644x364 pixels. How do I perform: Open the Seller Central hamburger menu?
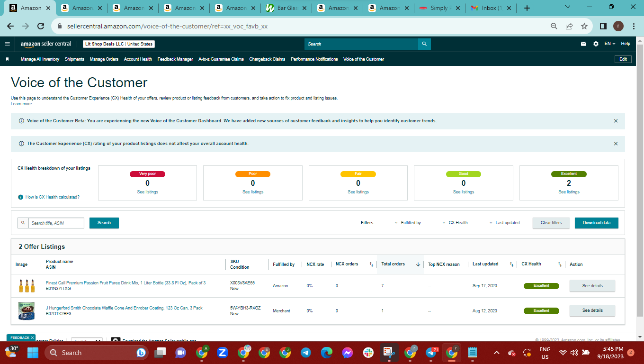pos(7,44)
